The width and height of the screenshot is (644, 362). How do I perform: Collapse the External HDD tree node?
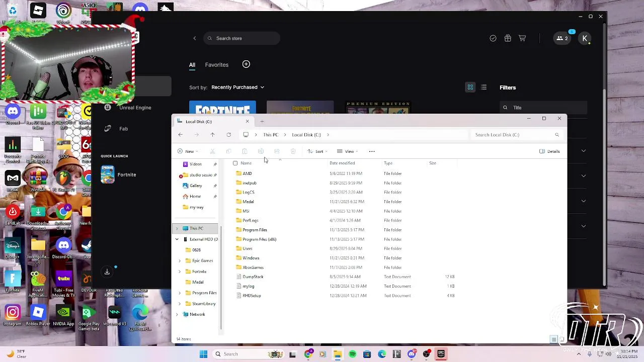177,239
